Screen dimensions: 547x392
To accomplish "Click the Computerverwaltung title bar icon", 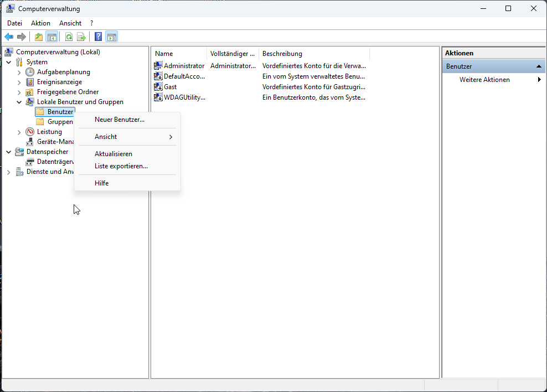I will click(10, 8).
